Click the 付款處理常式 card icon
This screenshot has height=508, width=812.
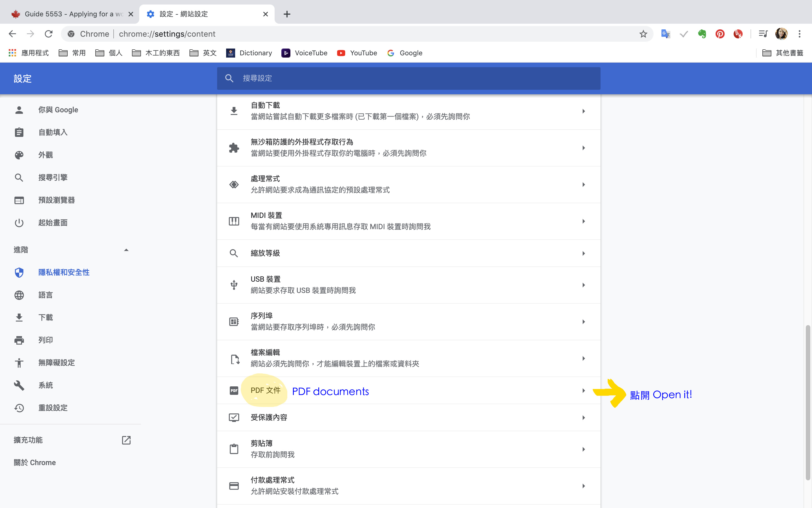(234, 486)
